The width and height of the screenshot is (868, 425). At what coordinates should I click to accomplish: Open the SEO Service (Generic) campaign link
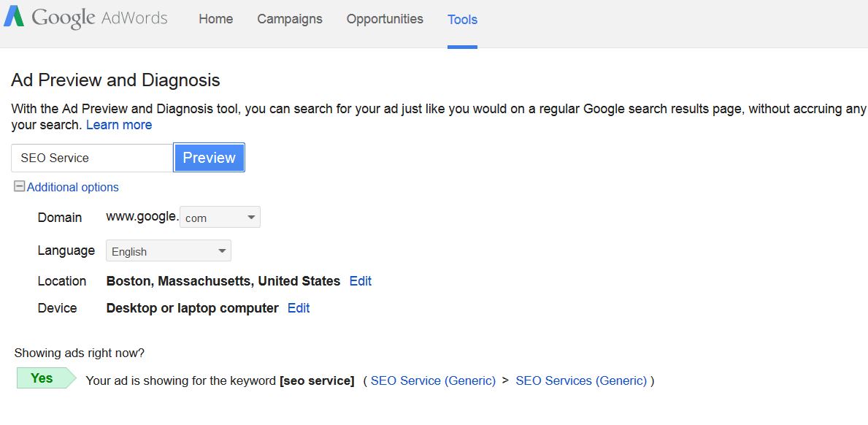pyautogui.click(x=434, y=380)
